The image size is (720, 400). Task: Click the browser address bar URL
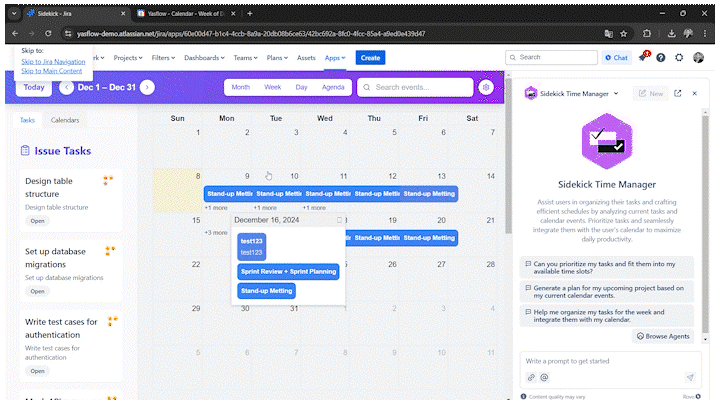coord(251,34)
